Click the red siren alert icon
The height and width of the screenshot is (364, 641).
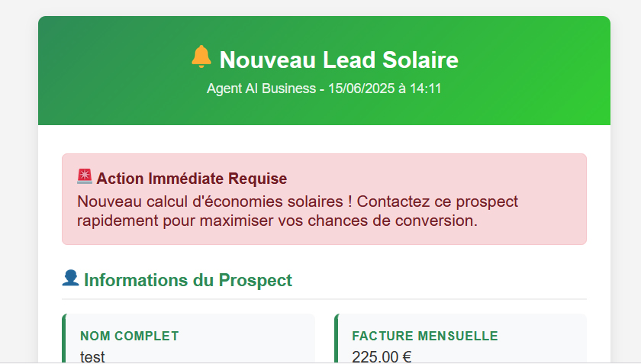tap(85, 177)
